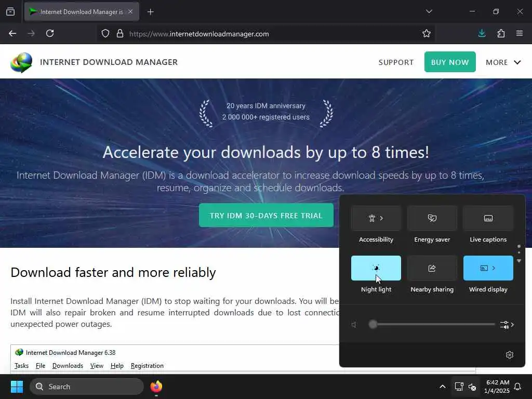Click Tasks menu in IDM screenshot
The width and height of the screenshot is (532, 399).
click(x=21, y=366)
